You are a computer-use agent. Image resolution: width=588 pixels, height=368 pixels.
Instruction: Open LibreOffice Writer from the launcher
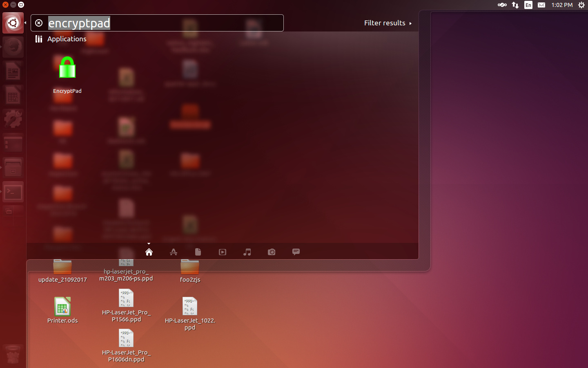(13, 72)
